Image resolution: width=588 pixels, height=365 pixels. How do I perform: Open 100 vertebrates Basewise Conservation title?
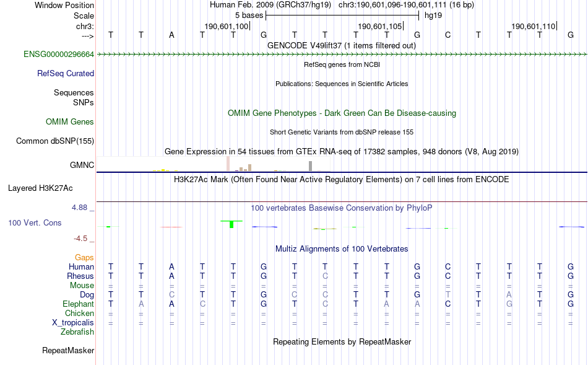point(341,208)
